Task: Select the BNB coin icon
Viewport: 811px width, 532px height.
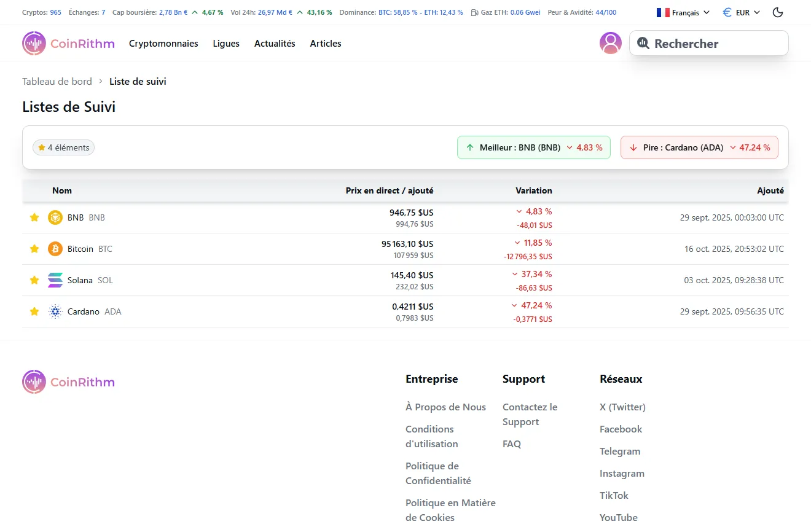Action: click(x=55, y=217)
